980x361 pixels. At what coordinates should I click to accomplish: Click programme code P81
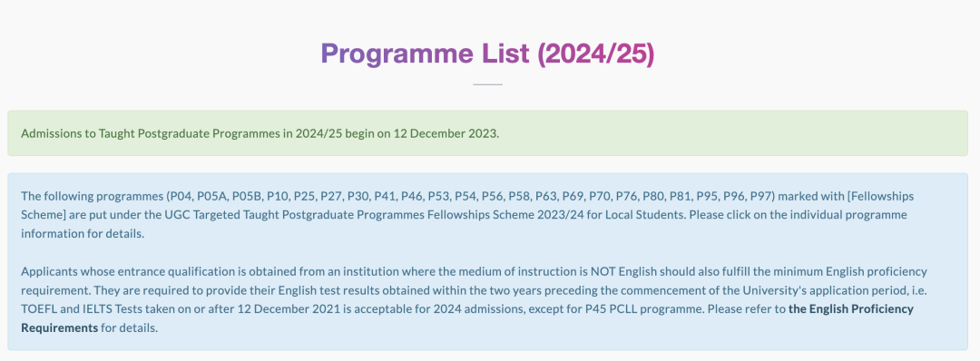tap(681, 197)
